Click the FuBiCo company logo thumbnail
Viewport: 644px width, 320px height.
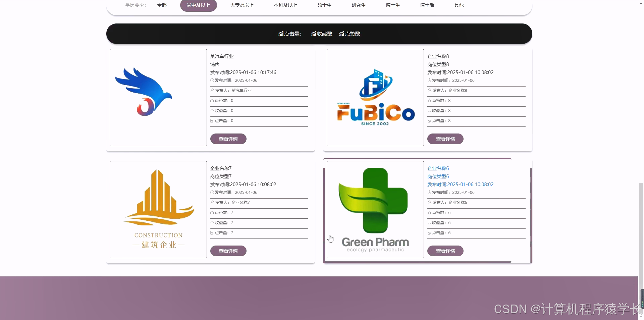pyautogui.click(x=375, y=98)
